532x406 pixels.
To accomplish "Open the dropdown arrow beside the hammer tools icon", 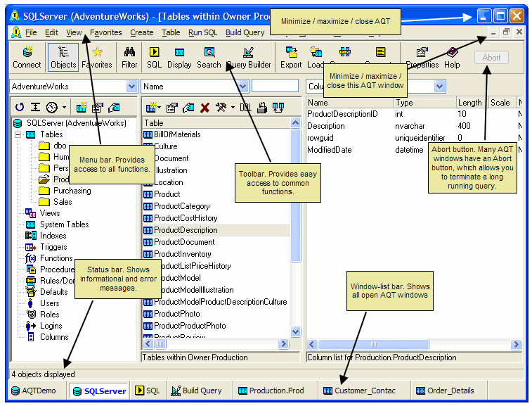I will (233, 108).
